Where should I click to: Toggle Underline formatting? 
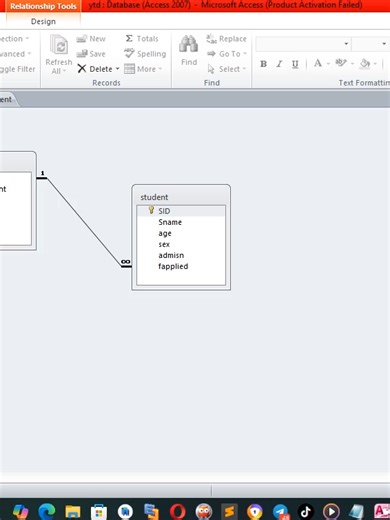[x=295, y=64]
